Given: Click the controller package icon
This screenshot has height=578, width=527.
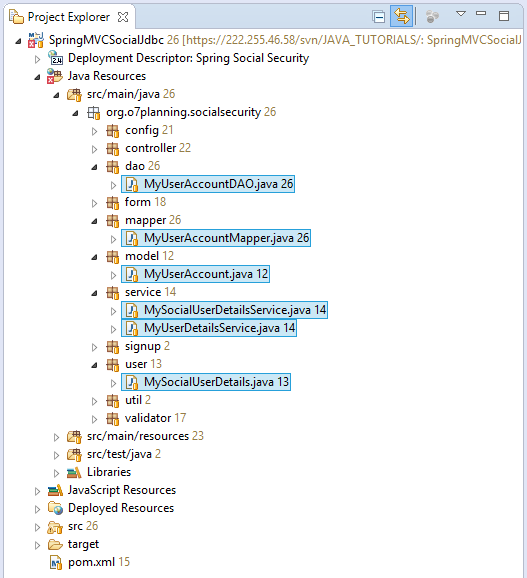Looking at the screenshot, I should [113, 149].
